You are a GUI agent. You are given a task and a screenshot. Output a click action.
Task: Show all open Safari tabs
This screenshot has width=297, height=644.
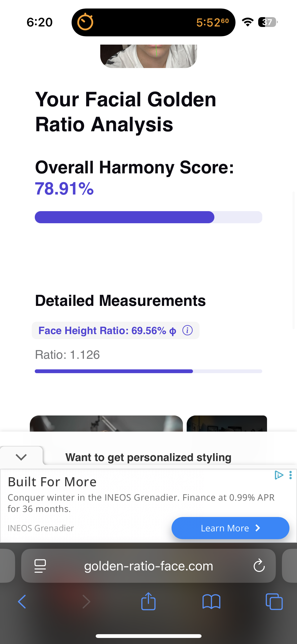pyautogui.click(x=274, y=602)
